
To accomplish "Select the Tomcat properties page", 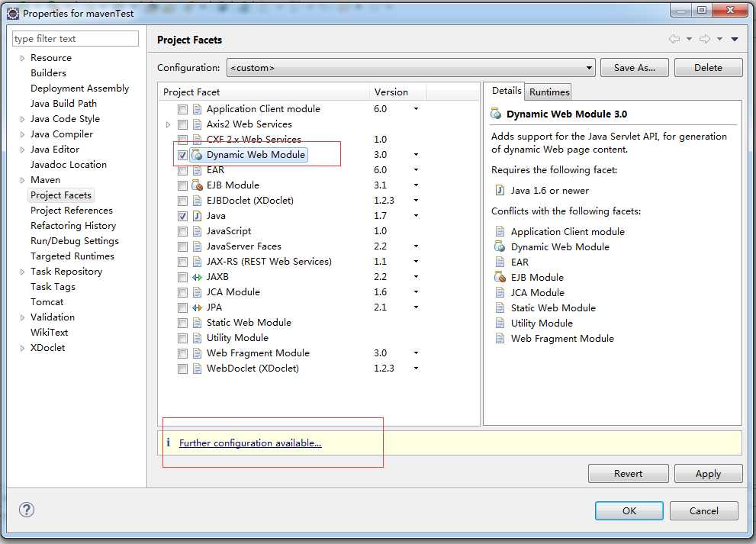I will pyautogui.click(x=47, y=302).
